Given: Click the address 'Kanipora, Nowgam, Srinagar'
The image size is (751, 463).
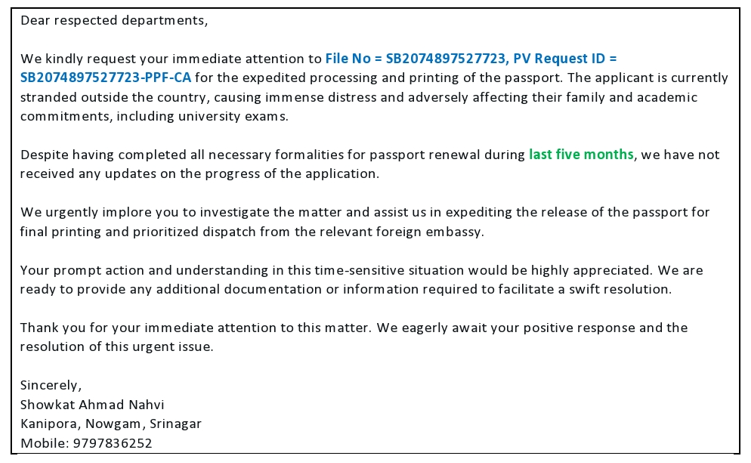Looking at the screenshot, I should [111, 424].
